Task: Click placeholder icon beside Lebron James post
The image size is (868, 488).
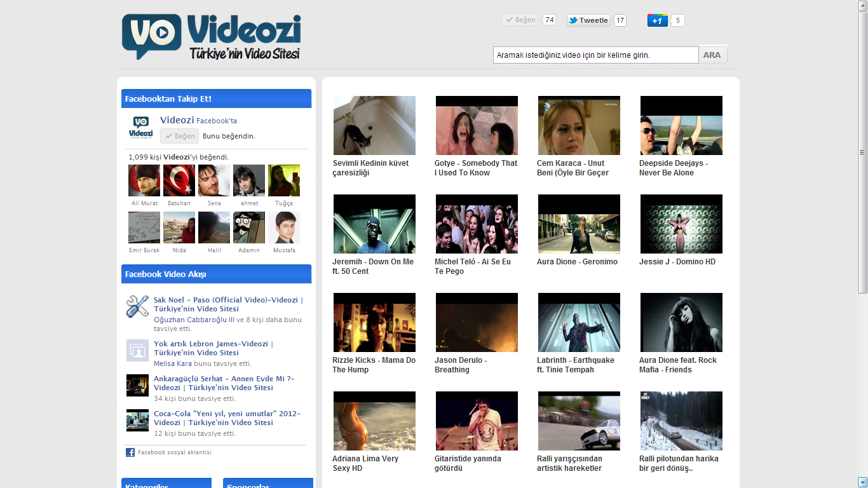Action: tap(137, 350)
